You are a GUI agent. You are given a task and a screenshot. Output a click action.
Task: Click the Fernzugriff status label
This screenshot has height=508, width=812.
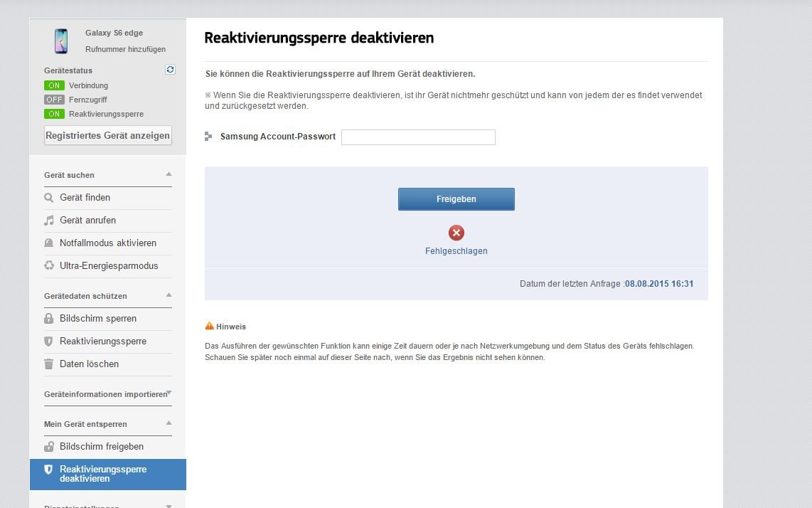click(x=88, y=100)
